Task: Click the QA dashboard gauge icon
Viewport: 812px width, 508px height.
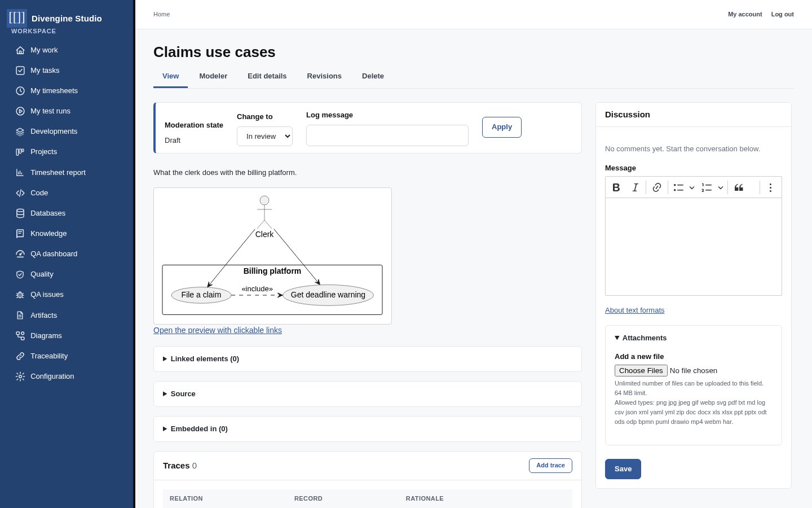Action: click(x=20, y=254)
